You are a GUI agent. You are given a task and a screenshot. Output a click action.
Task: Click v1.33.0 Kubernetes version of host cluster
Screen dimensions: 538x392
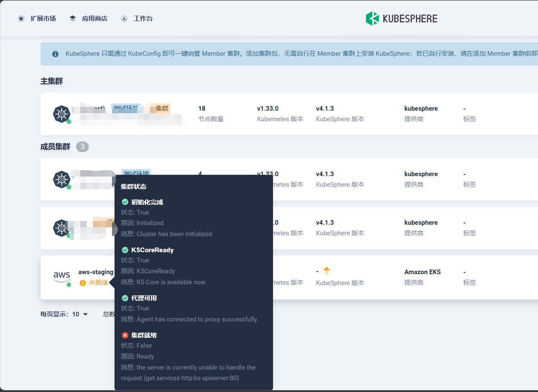(268, 109)
